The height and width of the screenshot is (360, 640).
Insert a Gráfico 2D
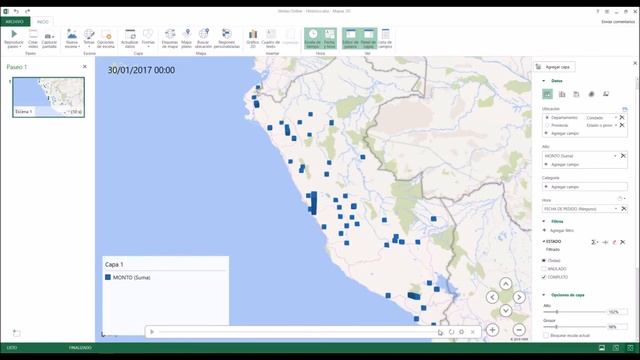click(253, 39)
